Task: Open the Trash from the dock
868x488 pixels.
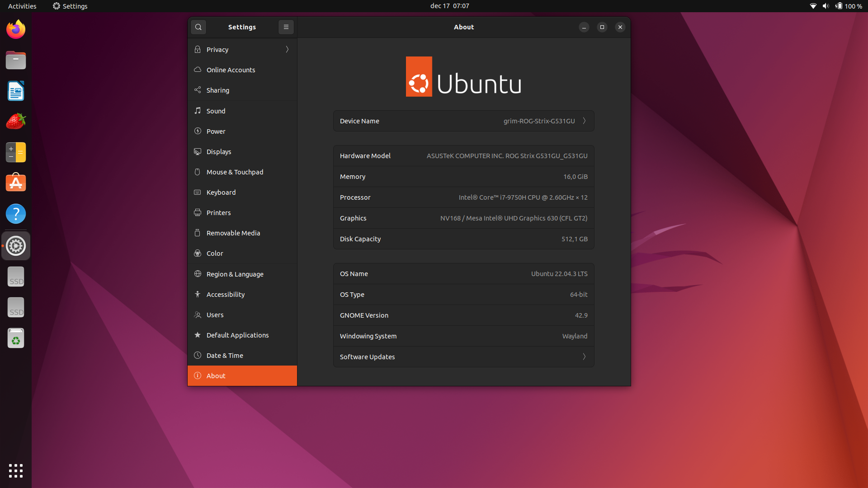Action: tap(16, 338)
